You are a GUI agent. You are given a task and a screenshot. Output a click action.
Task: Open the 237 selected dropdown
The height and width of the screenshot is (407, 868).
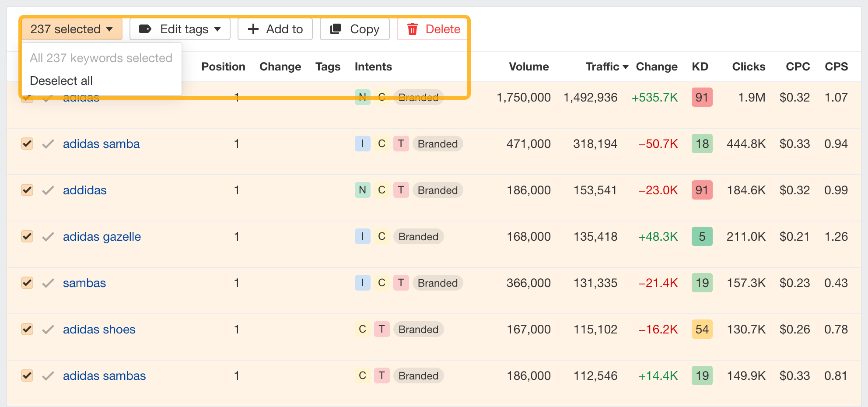pos(72,29)
